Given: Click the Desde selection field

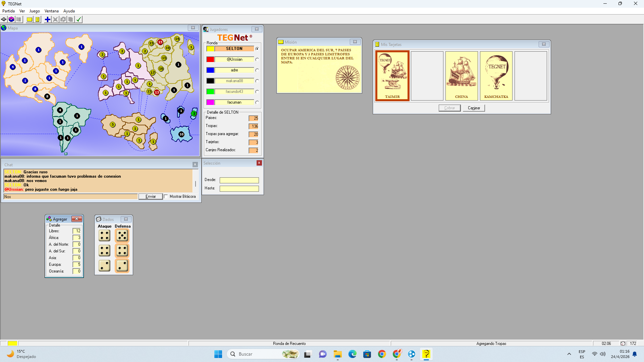Looking at the screenshot, I should tap(239, 180).
